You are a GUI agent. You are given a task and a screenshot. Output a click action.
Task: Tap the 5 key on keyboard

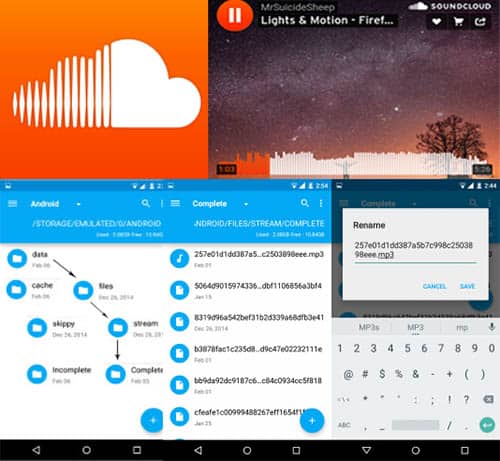point(407,349)
